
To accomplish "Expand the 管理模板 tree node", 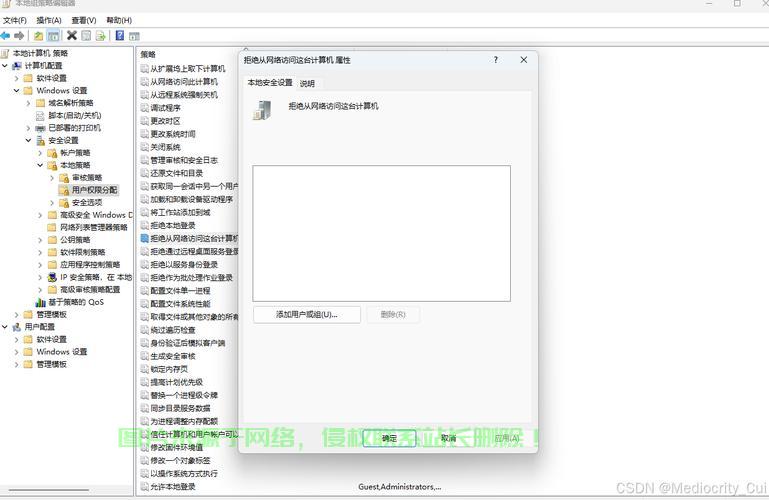I will coord(16,314).
